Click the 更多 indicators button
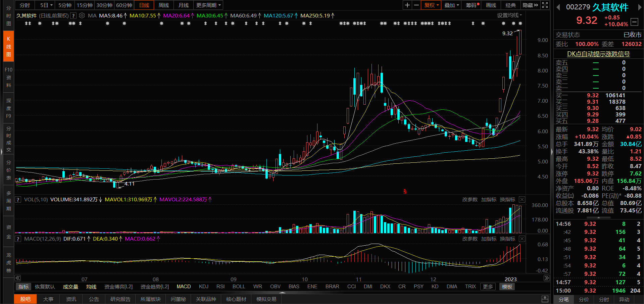The image size is (644, 304). click(488, 287)
